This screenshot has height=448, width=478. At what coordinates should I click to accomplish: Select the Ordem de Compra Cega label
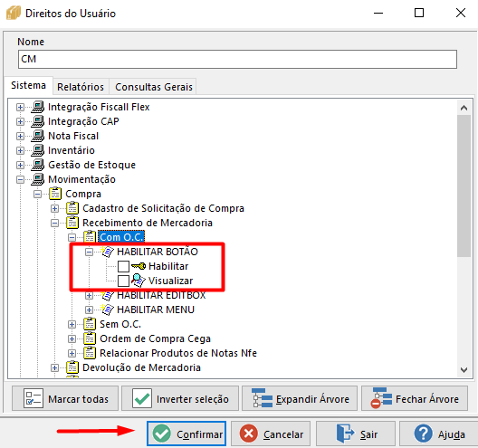(155, 338)
